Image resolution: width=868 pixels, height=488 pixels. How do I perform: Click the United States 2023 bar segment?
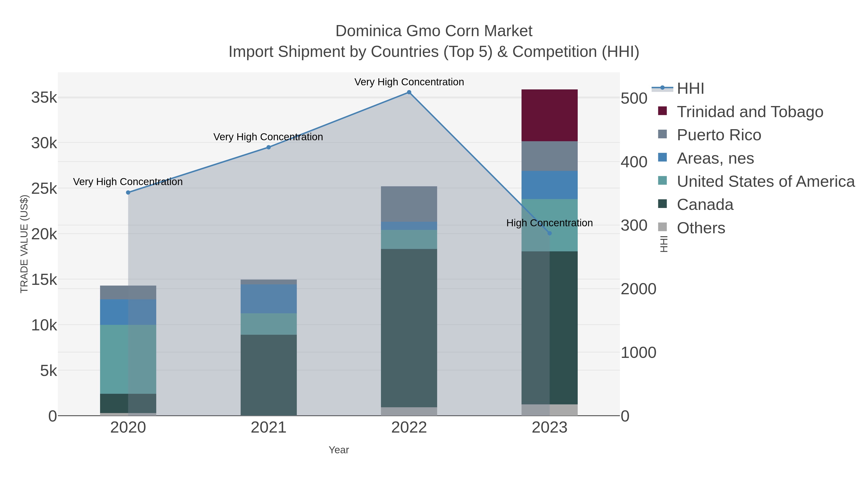[549, 225]
